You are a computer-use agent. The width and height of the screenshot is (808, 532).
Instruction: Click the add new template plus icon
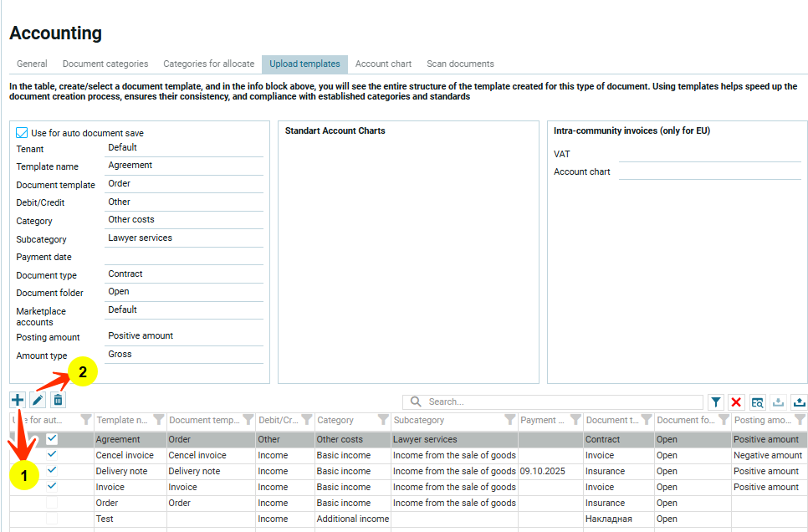coord(18,401)
